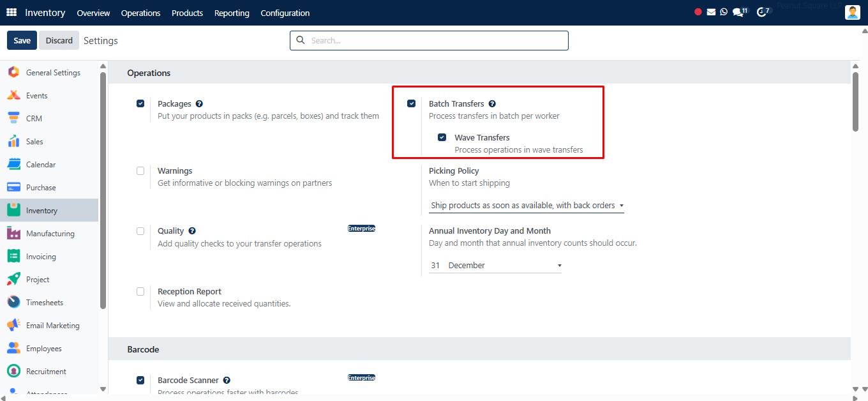
Task: Open Invoicing settings in the sidebar
Action: (49, 257)
